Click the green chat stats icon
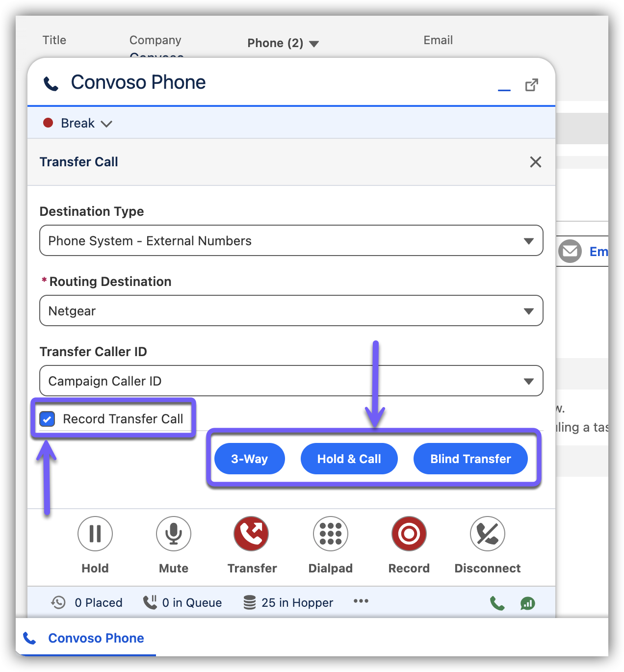 coord(528,603)
